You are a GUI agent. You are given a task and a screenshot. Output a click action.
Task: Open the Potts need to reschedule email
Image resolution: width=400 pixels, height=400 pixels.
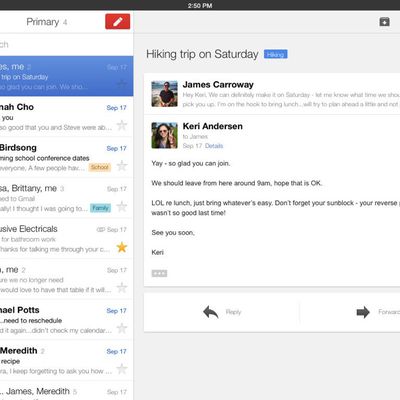(67, 320)
